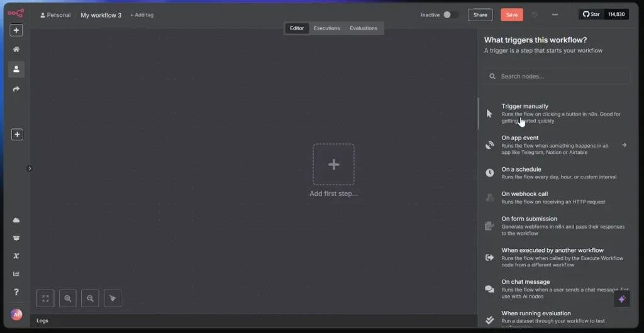Screen dimensions: 644x333
Task: Switch to the Executions tab
Action: tap(327, 28)
